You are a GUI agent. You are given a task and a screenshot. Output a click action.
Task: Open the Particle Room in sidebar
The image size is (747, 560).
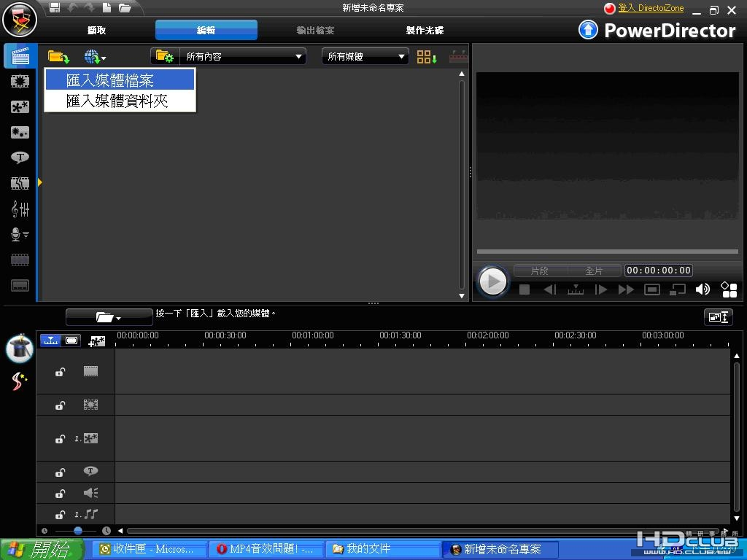[20, 132]
